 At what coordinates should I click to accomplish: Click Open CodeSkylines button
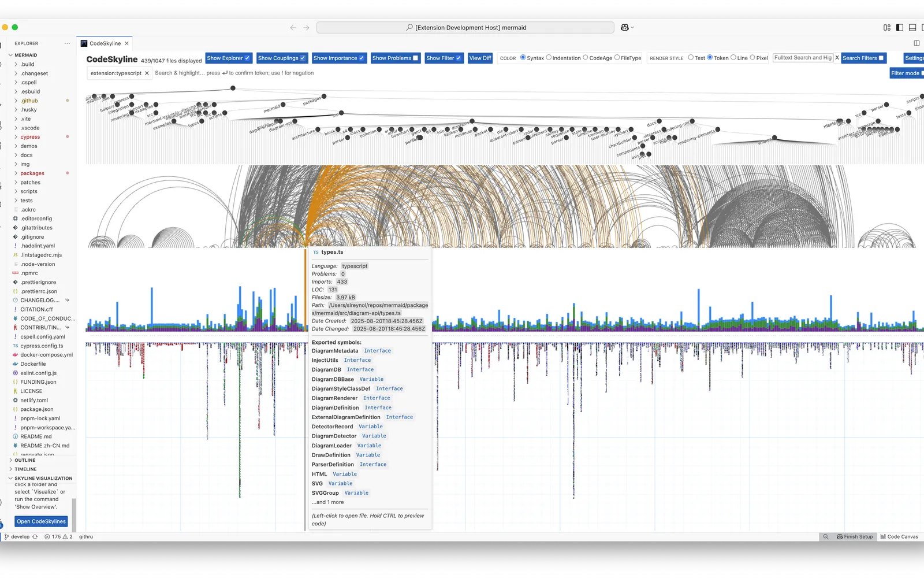41,521
